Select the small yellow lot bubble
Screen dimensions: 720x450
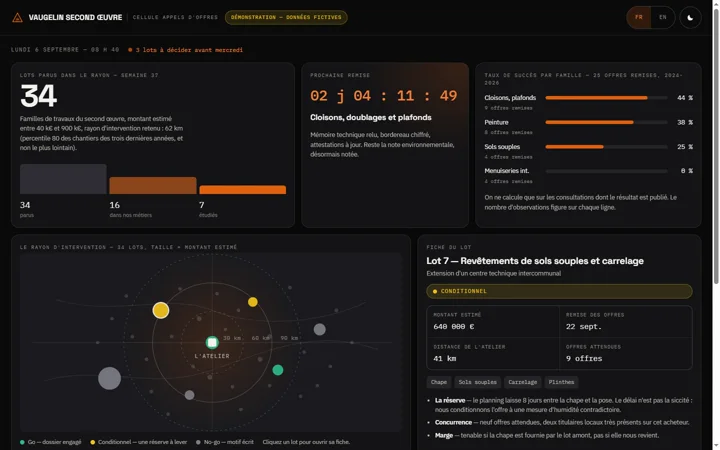point(253,302)
